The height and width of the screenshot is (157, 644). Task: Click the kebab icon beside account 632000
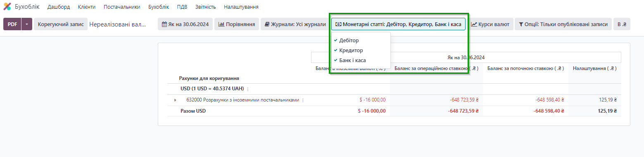point(303,100)
